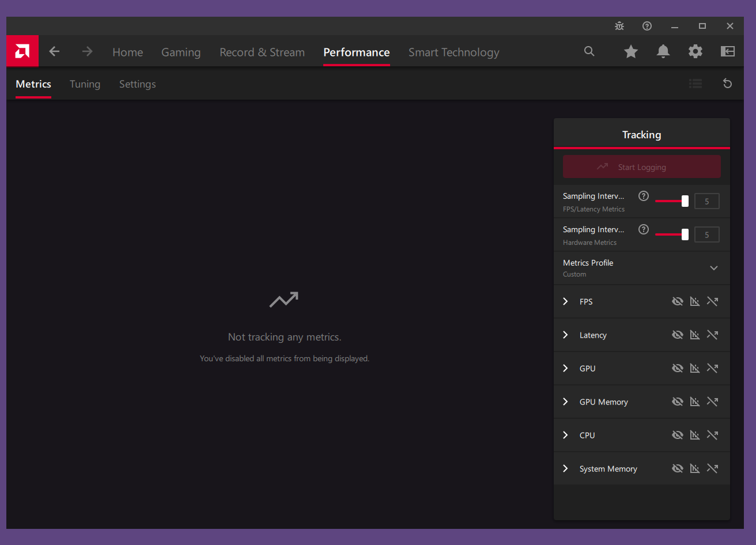Show CPU metrics with eye icon

678,435
